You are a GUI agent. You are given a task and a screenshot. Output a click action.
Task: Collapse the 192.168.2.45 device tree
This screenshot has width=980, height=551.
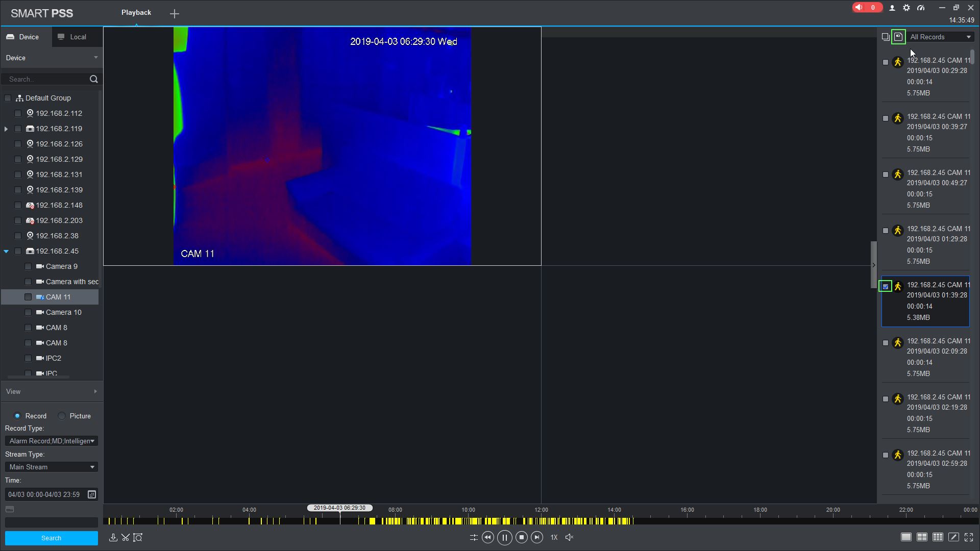tap(6, 251)
